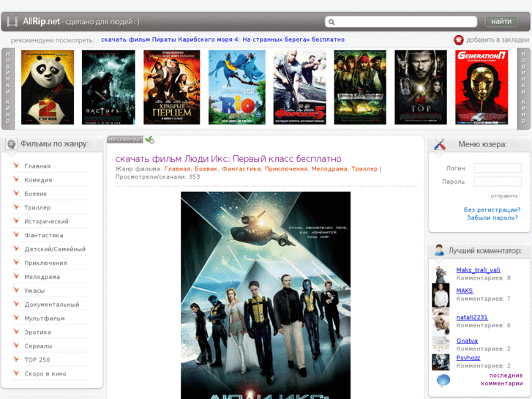Open последние комментарии link
The height and width of the screenshot is (399, 532).
pos(502,380)
